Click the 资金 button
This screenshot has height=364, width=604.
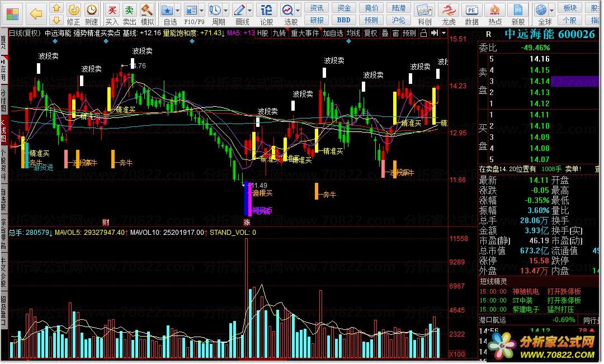click(x=344, y=8)
